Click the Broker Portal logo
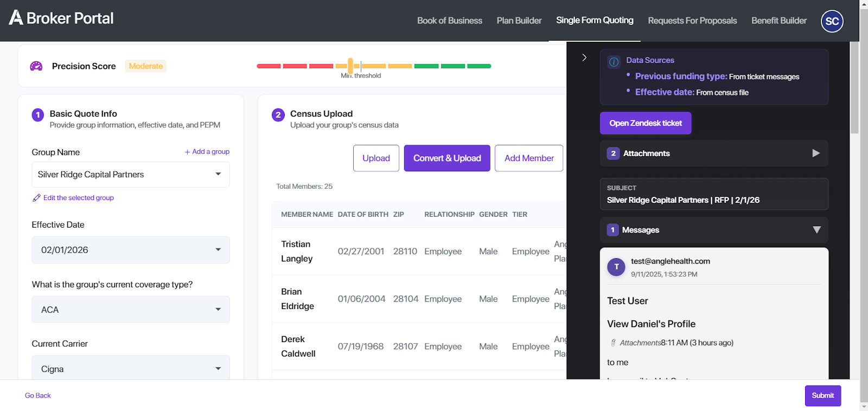Screen dimensions: 868x411 (x=61, y=18)
